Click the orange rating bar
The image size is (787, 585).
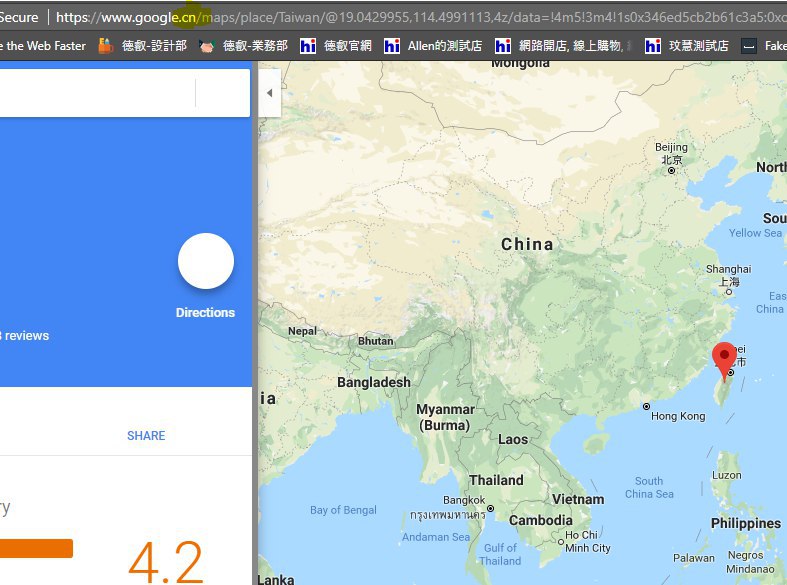36,548
